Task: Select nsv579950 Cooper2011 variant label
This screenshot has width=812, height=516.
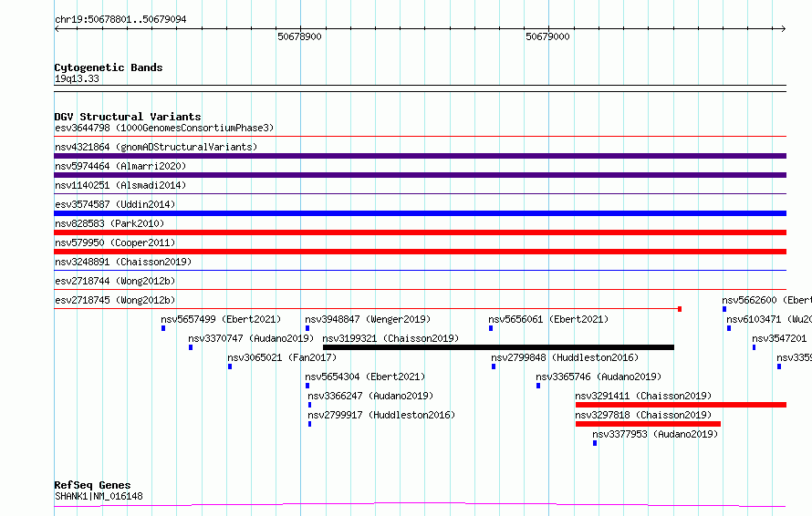Action: (x=115, y=243)
